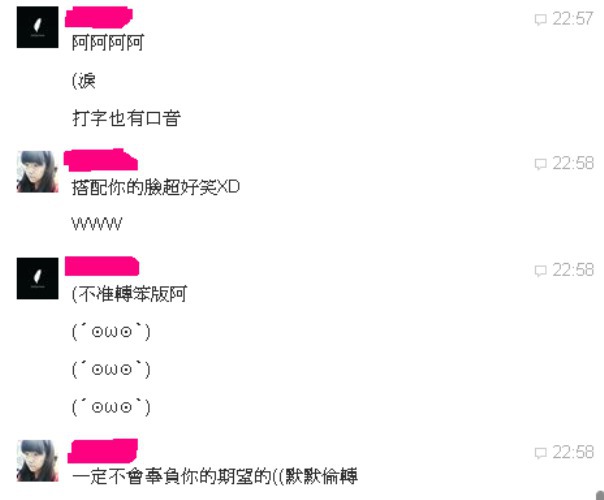This screenshot has height=500, width=604.
Task: Click the message 搭配你的臉超好笑XD
Action: (x=156, y=187)
